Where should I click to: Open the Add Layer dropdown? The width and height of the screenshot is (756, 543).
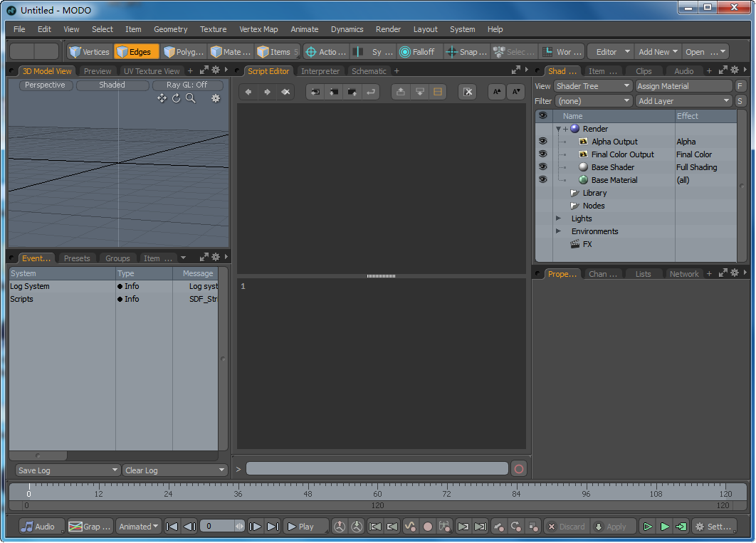(x=683, y=101)
